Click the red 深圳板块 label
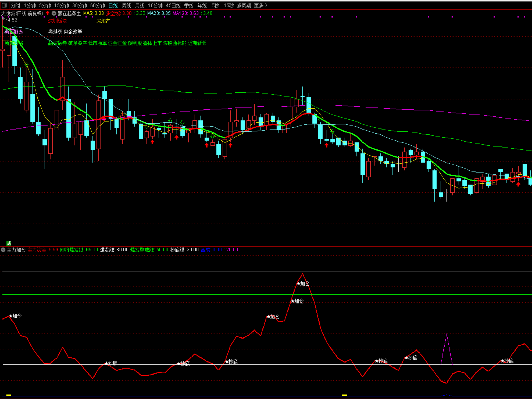 click(x=57, y=21)
